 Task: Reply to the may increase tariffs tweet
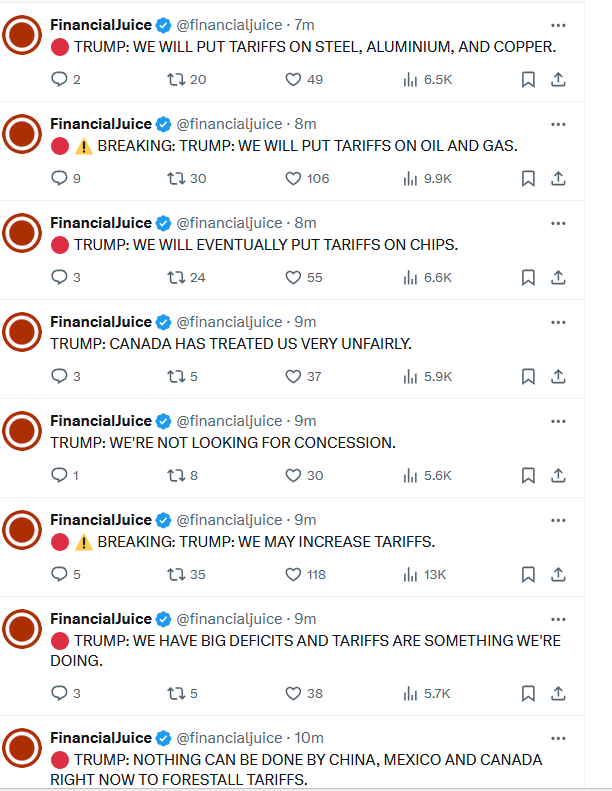coord(59,574)
